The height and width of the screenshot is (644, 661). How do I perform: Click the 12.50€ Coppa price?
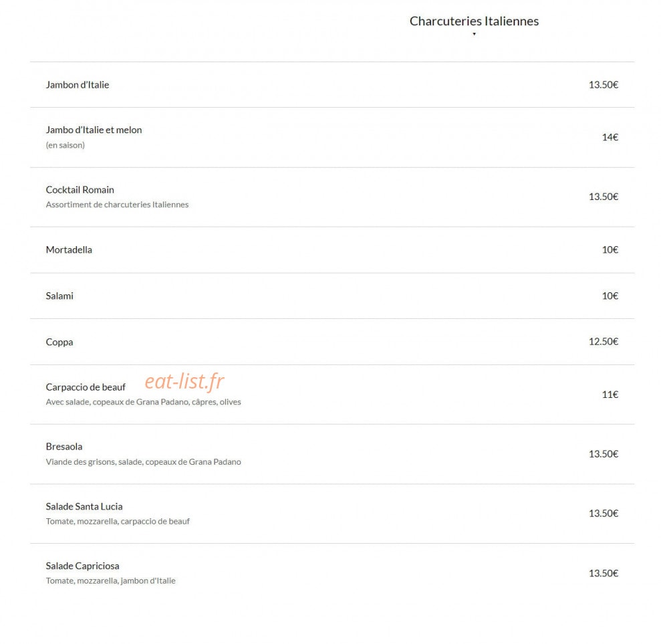point(604,342)
